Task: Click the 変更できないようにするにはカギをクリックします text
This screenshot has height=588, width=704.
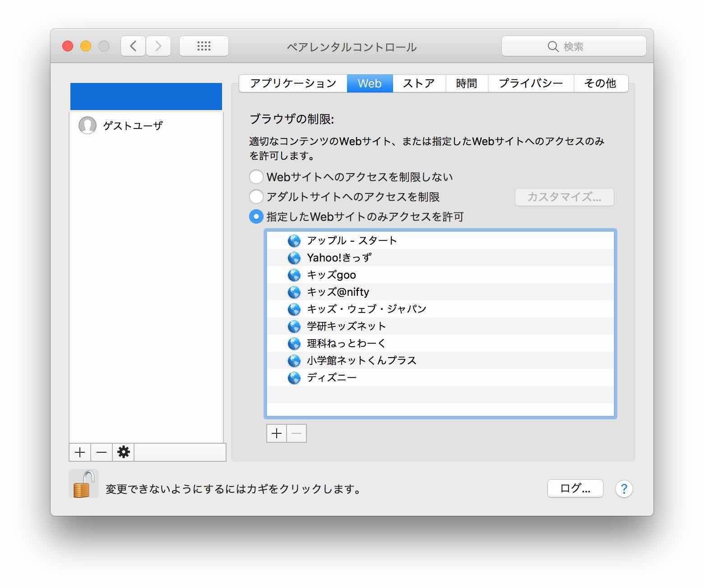Action: [x=233, y=489]
